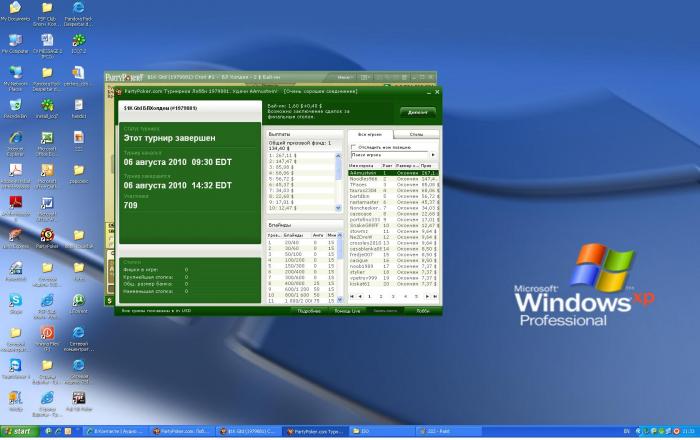Image resolution: width=700 pixels, height=440 pixels.
Task: Go to previous page of players list
Action: (x=360, y=296)
